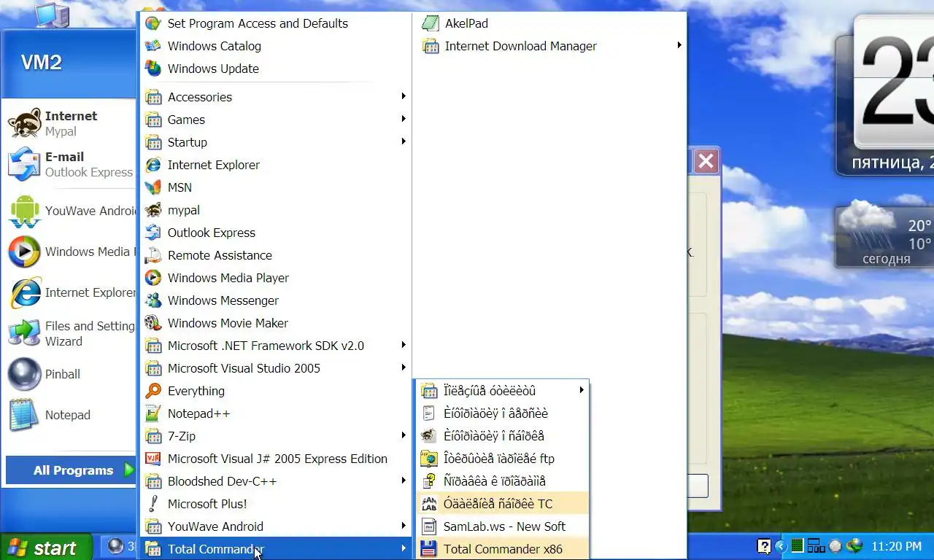The height and width of the screenshot is (560, 934).
Task: Expand Microsoft Visual Studio 2005 folder
Action: 276,368
